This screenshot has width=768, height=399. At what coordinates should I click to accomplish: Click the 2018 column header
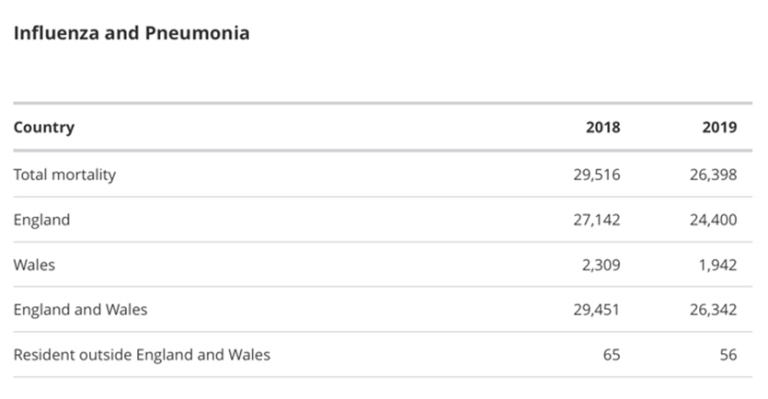click(603, 127)
